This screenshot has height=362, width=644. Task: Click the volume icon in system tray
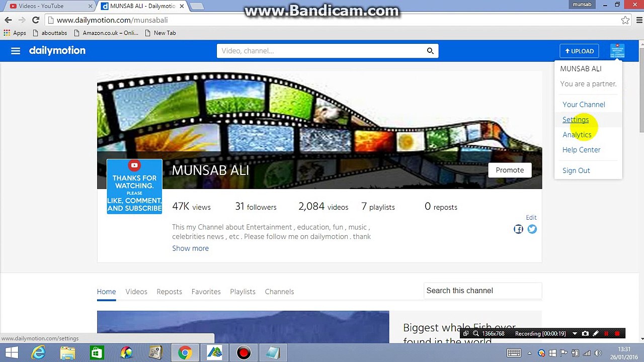click(x=598, y=353)
